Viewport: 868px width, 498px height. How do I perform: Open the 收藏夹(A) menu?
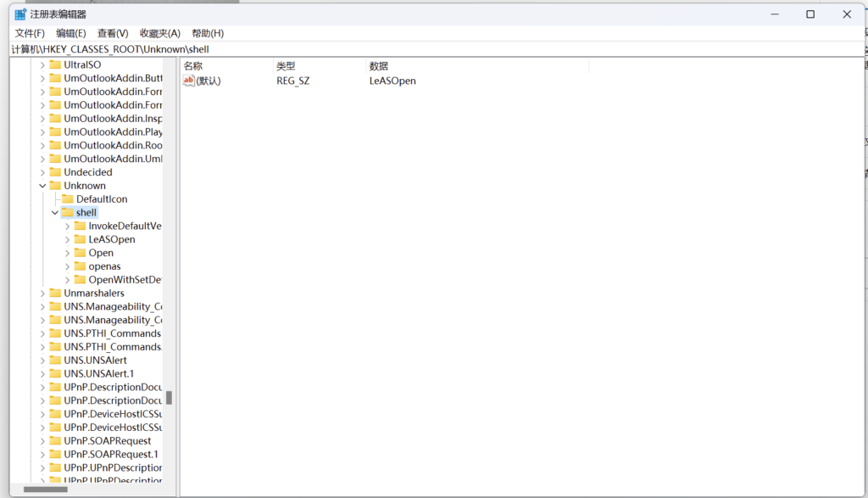160,33
